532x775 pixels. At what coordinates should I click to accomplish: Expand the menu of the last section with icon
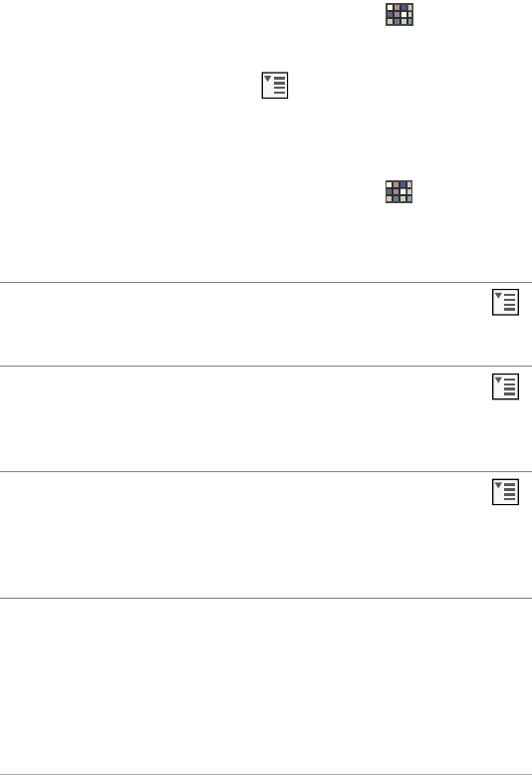coord(506,492)
